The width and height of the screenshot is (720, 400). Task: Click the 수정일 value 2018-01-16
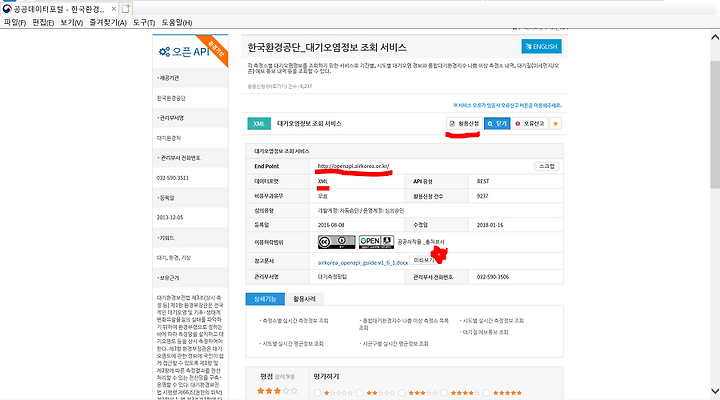coord(490,225)
